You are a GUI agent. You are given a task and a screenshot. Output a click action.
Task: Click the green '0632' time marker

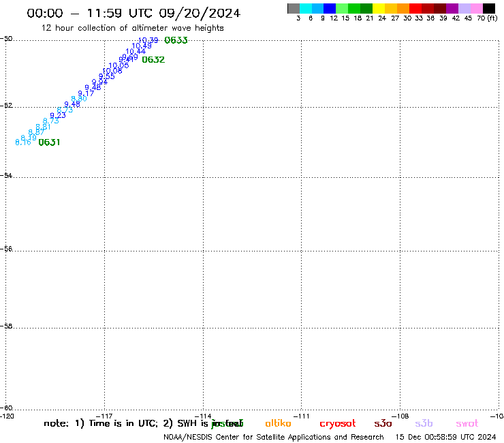click(x=153, y=60)
